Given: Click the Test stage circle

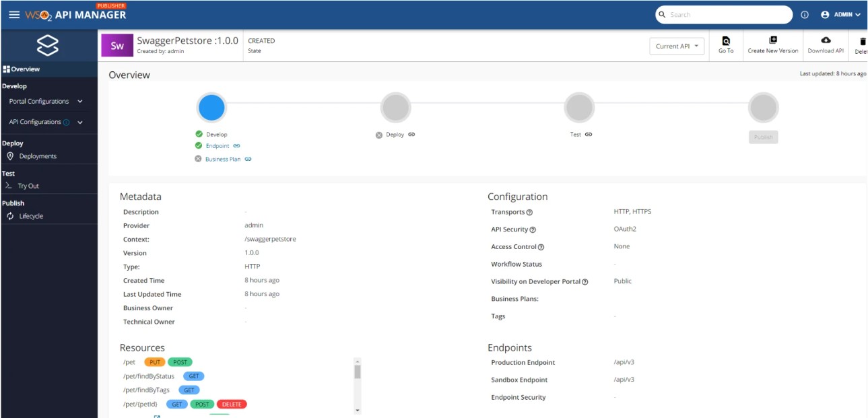Looking at the screenshot, I should 579,107.
